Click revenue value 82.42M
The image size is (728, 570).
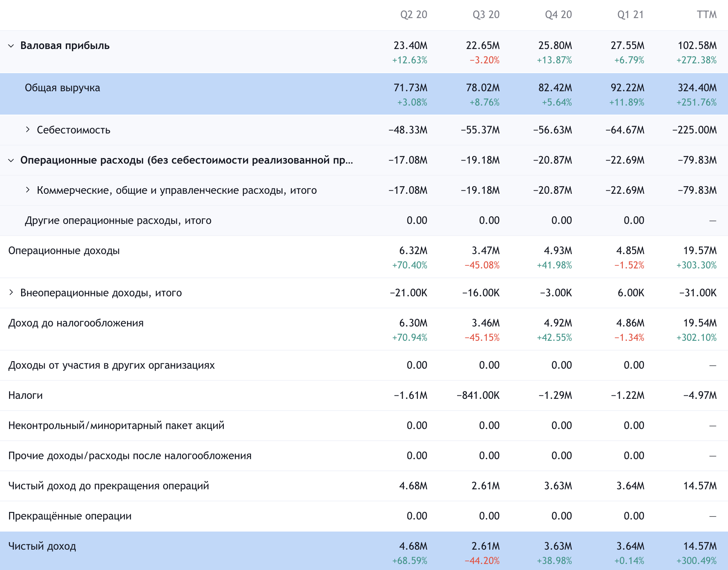point(555,88)
